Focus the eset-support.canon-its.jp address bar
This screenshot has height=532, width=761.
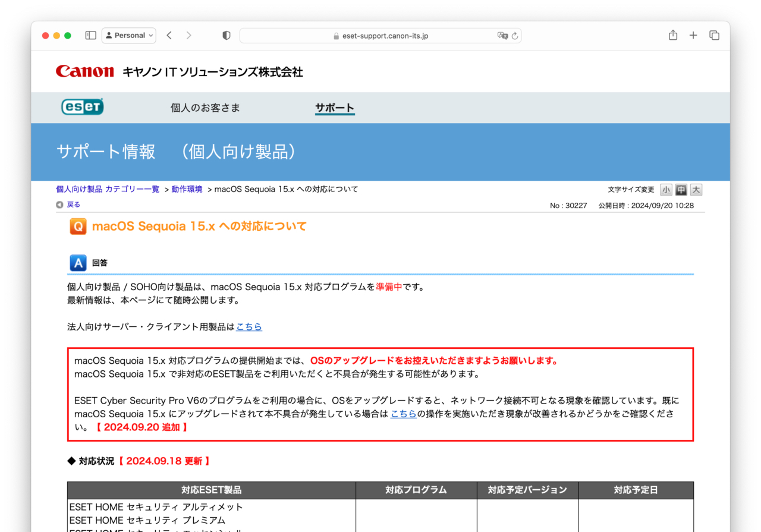380,36
